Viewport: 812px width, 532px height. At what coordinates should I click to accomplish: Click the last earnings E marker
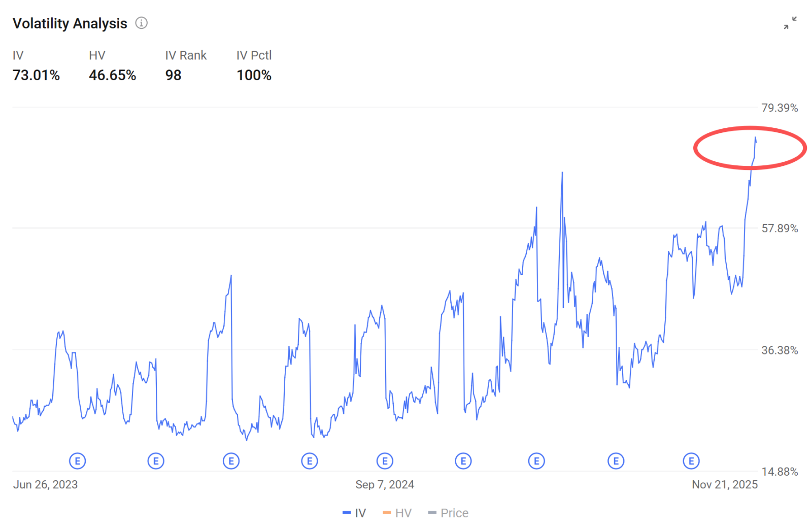(x=691, y=461)
